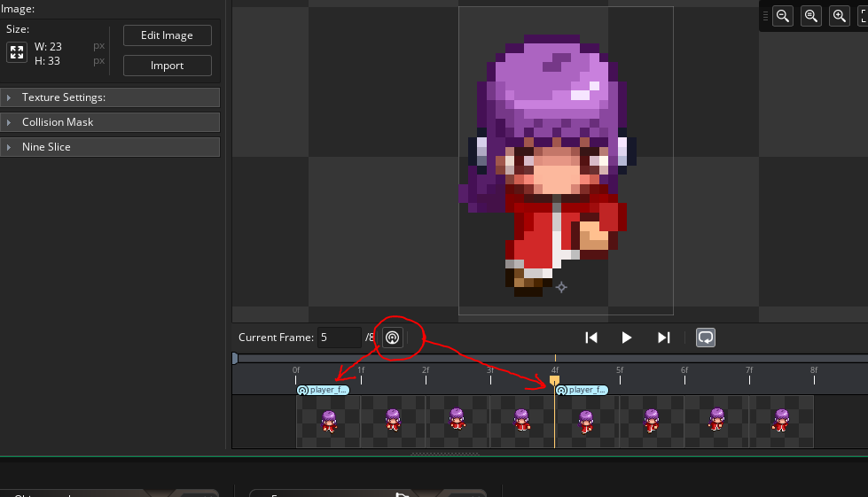Click the Import button
This screenshot has width=868, height=497.
(x=167, y=66)
